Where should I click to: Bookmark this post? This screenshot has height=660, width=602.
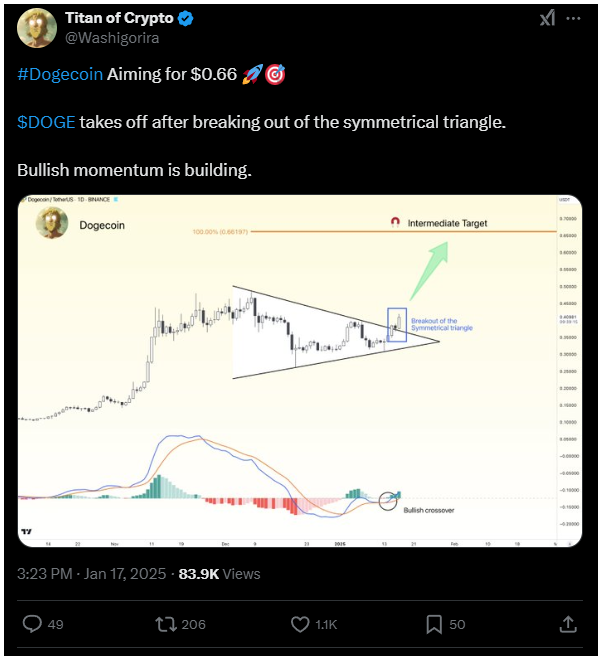pos(434,624)
